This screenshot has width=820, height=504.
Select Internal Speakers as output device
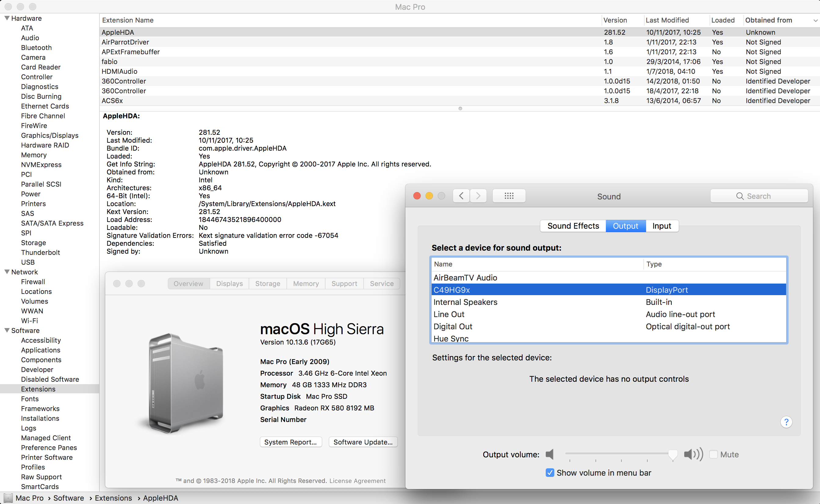[466, 302]
